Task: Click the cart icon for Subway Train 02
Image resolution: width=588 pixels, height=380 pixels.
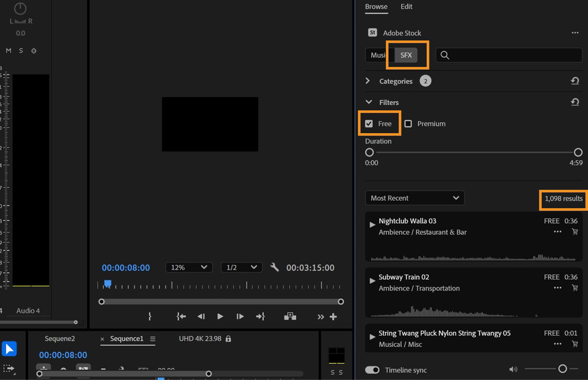Action: coord(575,288)
